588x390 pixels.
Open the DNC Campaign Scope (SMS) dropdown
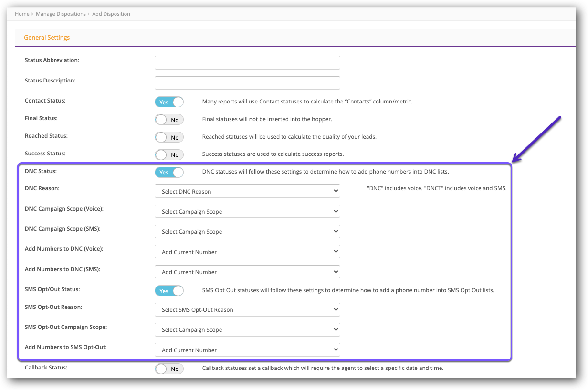[x=247, y=231]
